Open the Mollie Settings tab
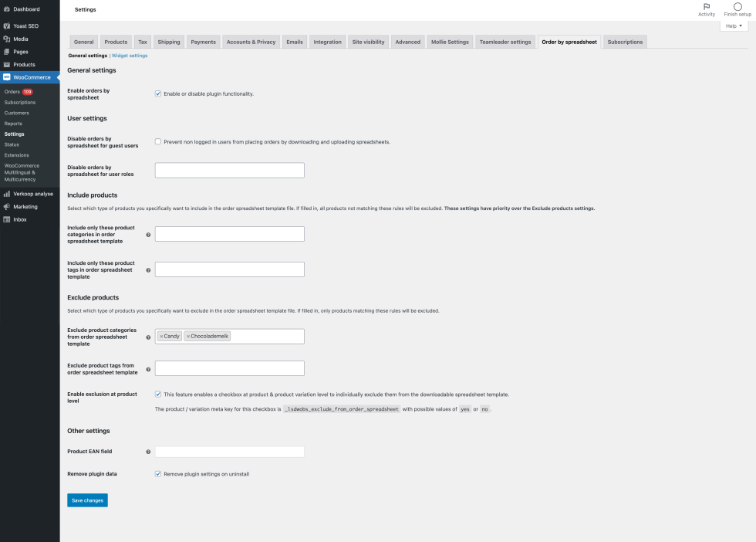 point(449,42)
